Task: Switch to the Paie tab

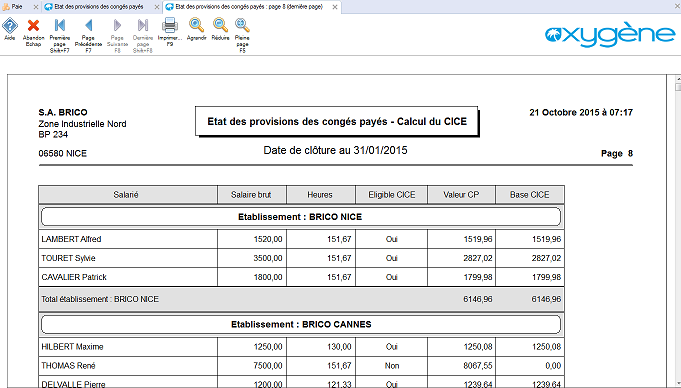Action: click(17, 7)
